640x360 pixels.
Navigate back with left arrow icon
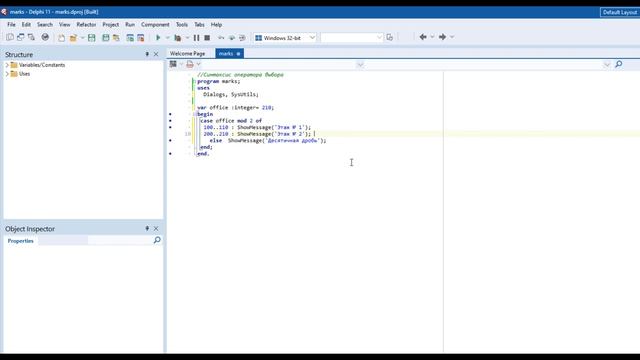tap(423, 37)
